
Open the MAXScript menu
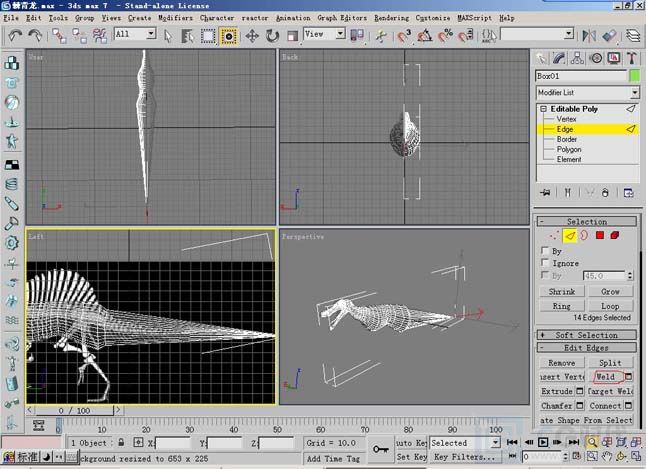tap(475, 18)
